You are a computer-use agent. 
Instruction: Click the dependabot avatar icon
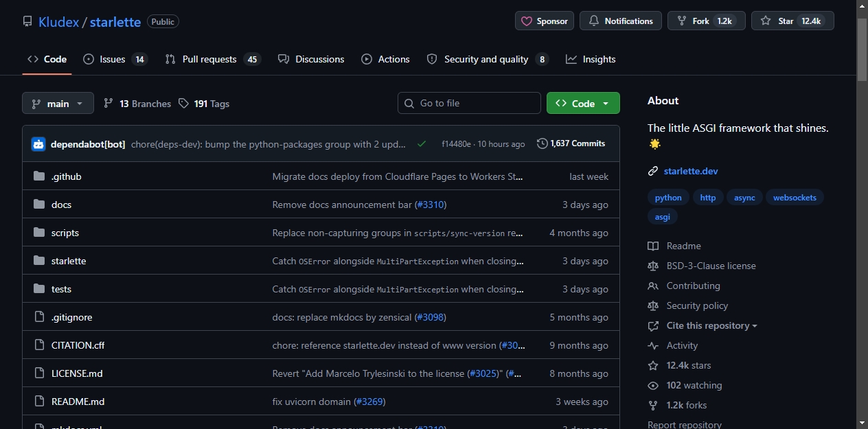coord(38,143)
